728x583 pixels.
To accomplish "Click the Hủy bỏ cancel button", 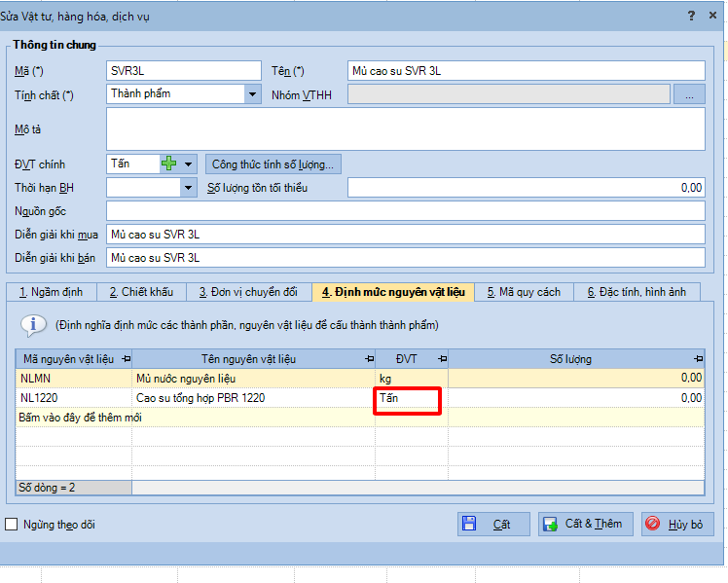I will (680, 524).
